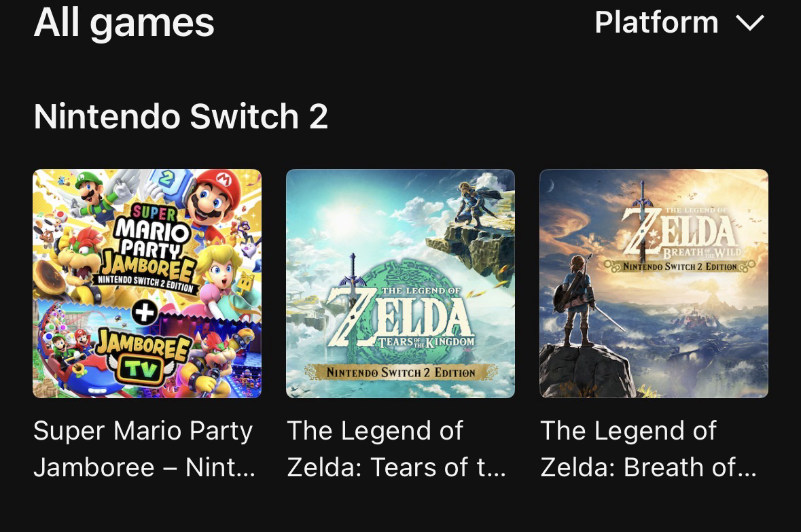
Task: Click the gold Nintendo Switch 2 Edition banner
Action: [x=400, y=372]
